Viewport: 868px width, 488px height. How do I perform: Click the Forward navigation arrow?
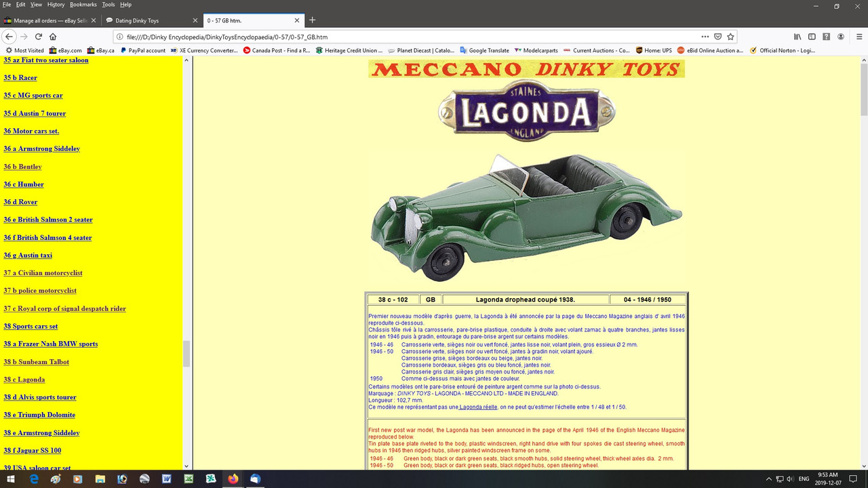pos(24,37)
